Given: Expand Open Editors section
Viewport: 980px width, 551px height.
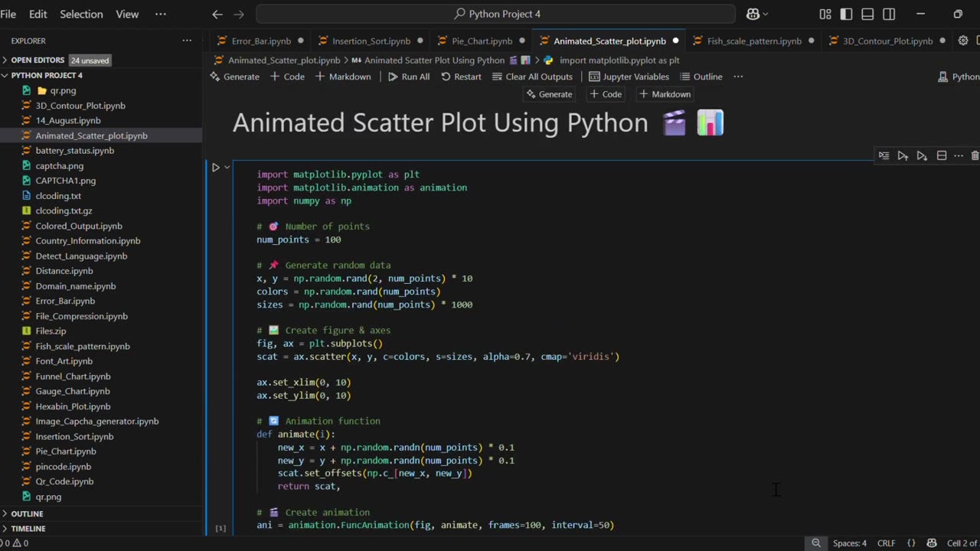Looking at the screenshot, I should pyautogui.click(x=38, y=60).
